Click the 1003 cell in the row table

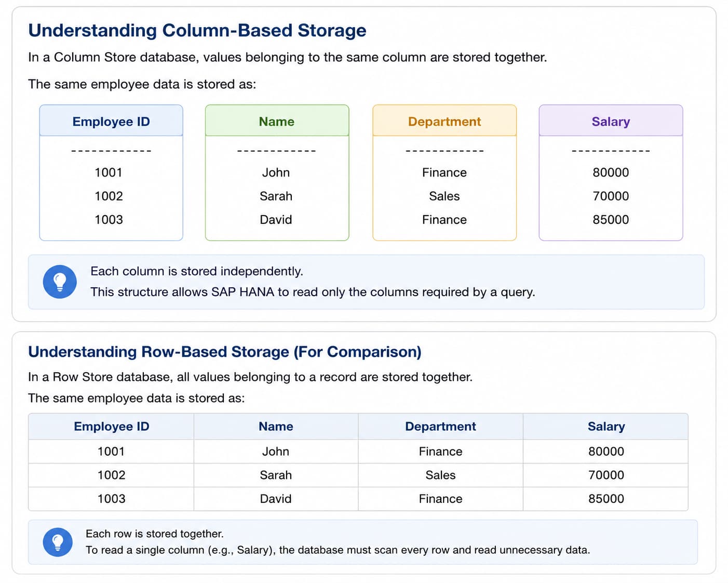[111, 499]
